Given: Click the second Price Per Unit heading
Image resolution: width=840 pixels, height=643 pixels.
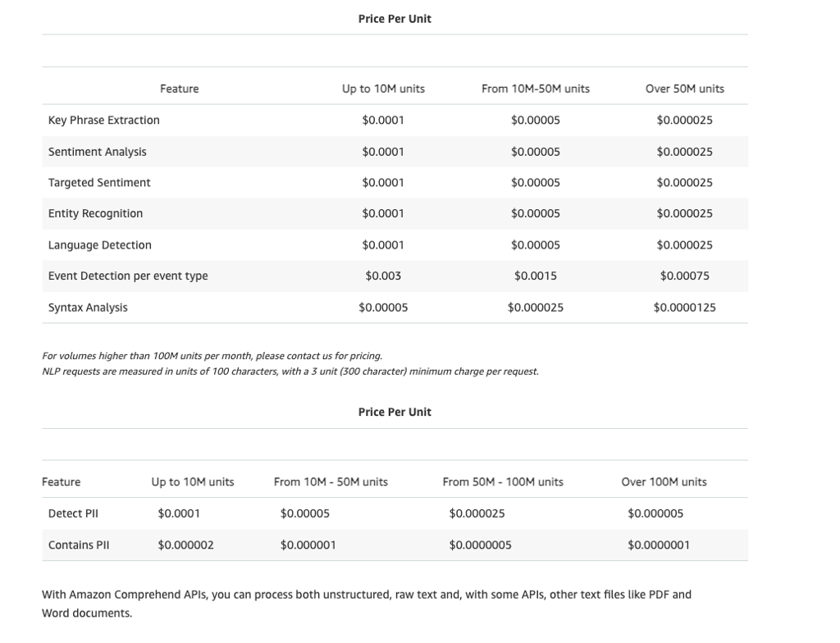Looking at the screenshot, I should (395, 412).
